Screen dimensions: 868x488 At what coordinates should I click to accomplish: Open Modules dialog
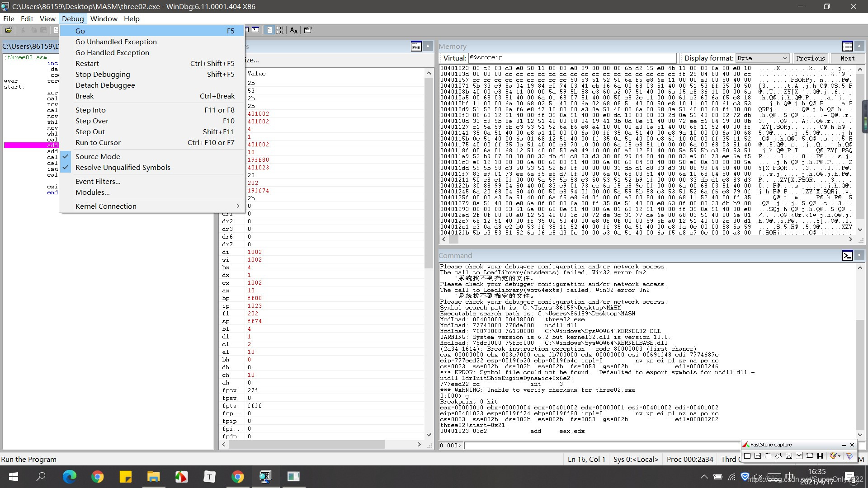(152, 192)
